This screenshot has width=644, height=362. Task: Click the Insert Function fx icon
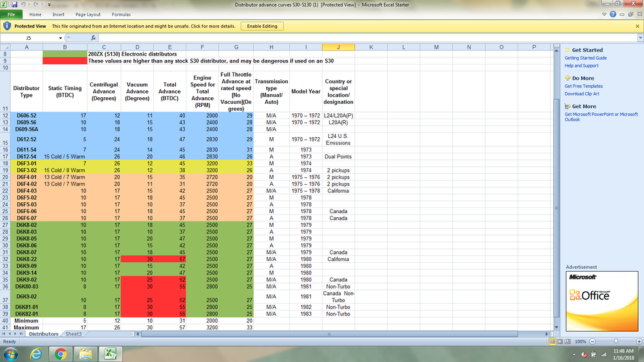point(93,38)
